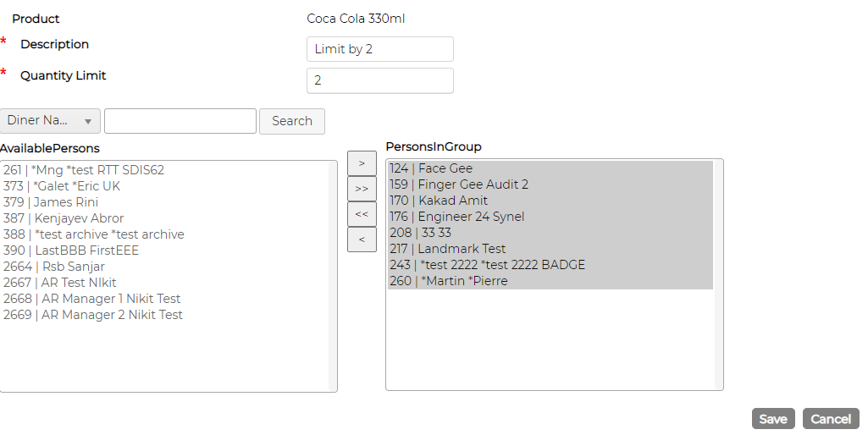This screenshot has width=868, height=435.
Task: Click the AvailablePersons list scrollbar
Action: (332, 276)
